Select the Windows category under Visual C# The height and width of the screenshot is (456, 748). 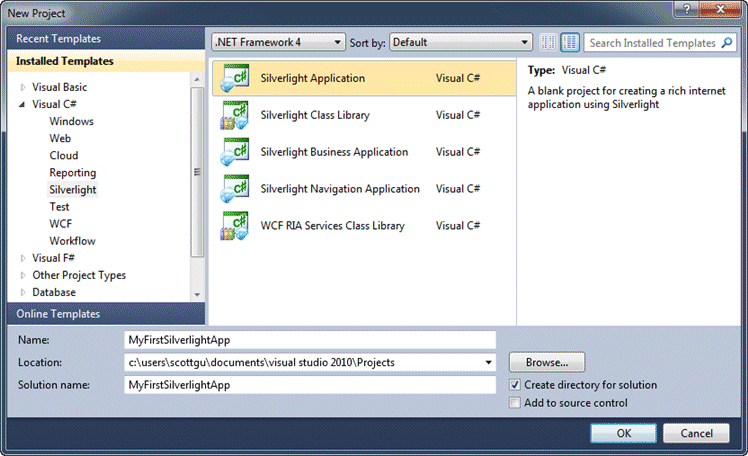(72, 121)
